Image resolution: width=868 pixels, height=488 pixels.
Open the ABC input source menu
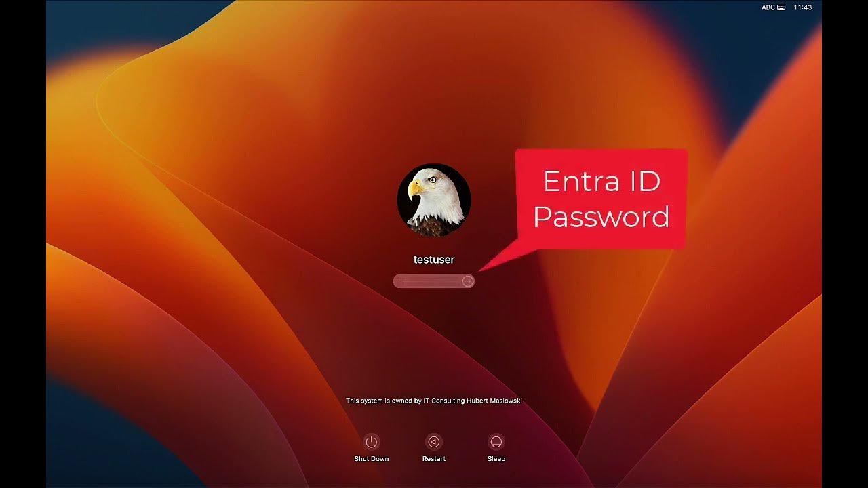click(773, 7)
